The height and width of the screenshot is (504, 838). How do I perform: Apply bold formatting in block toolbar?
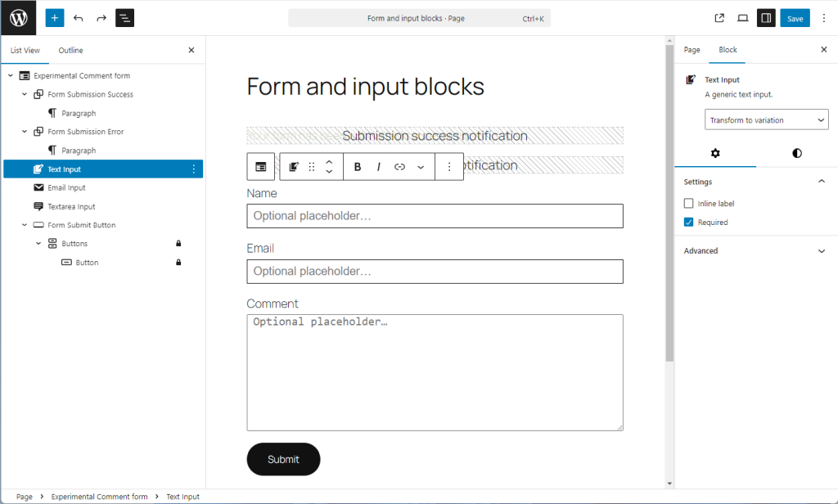(357, 166)
